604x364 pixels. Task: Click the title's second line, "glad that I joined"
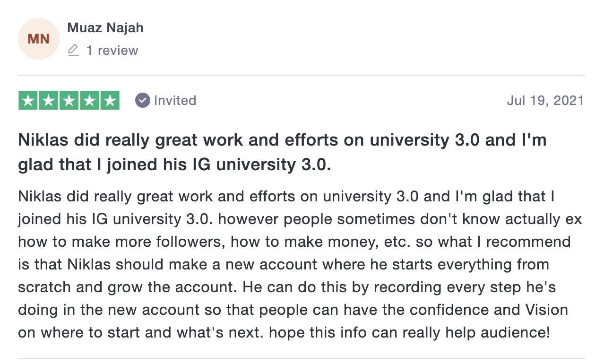pos(175,165)
